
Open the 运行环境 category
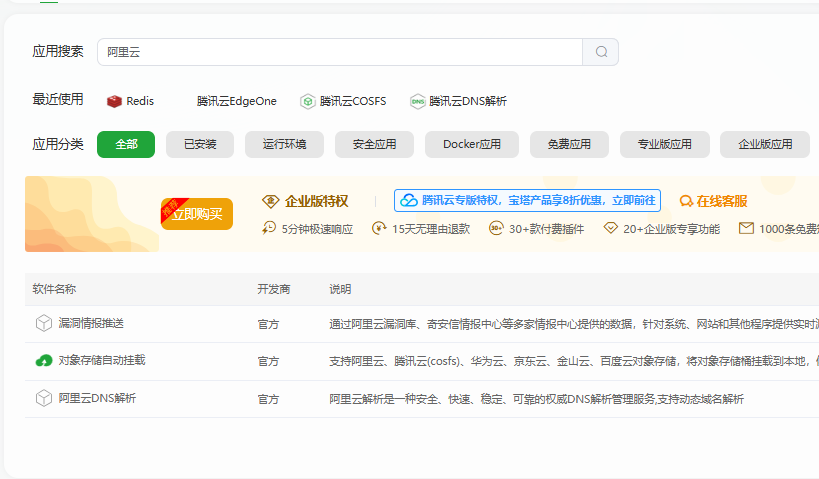coord(284,144)
